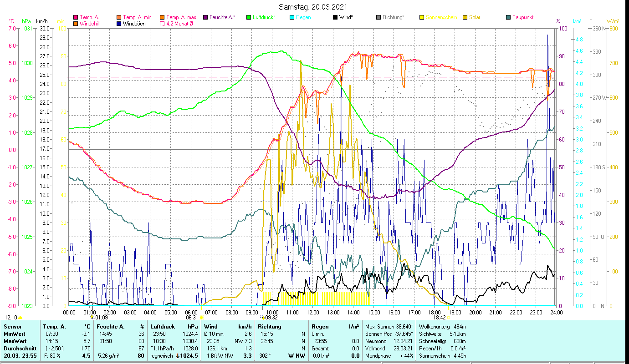Click the absolute humidity value '5.26 g/m³'
Image resolution: width=629 pixels, height=364 pixels.
coord(108,356)
